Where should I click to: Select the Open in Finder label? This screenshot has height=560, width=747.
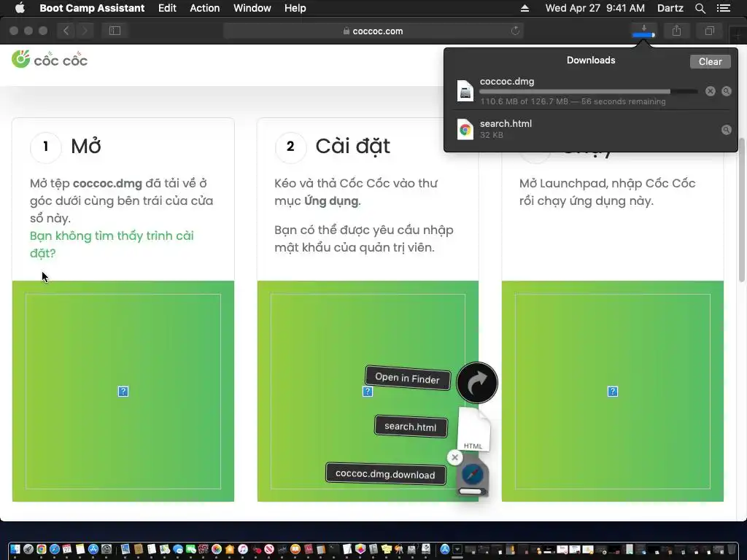[407, 378]
